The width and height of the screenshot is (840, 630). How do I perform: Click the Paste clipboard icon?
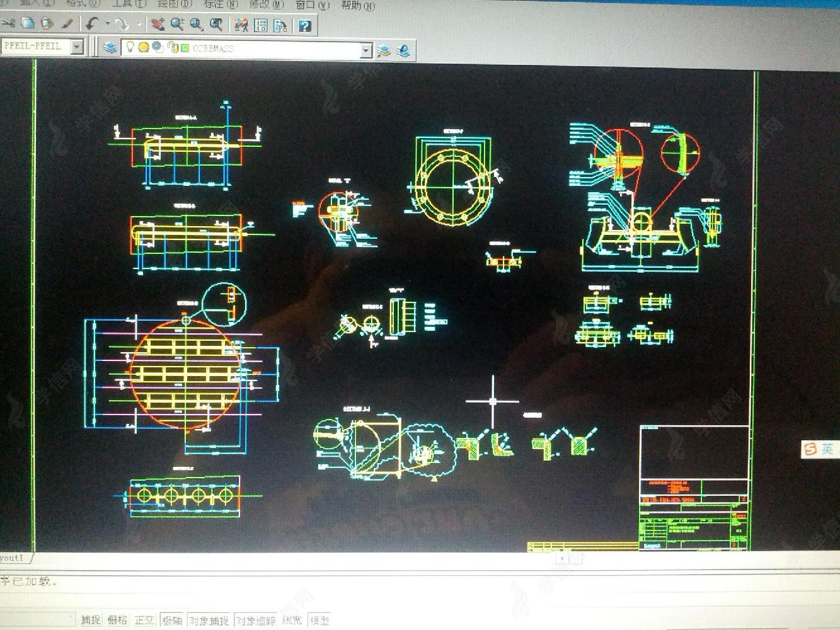[x=47, y=23]
